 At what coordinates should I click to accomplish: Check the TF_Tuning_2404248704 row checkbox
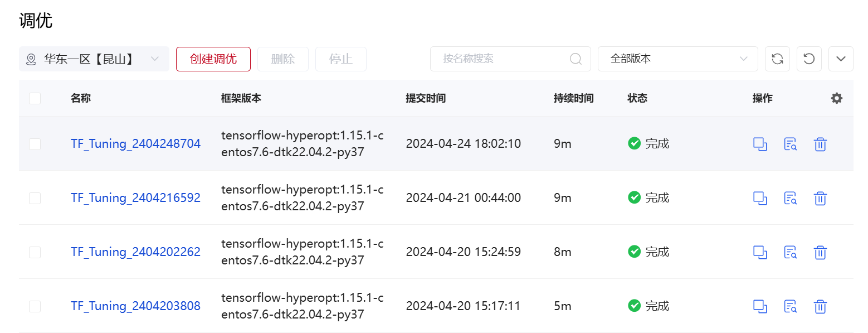[35, 144]
